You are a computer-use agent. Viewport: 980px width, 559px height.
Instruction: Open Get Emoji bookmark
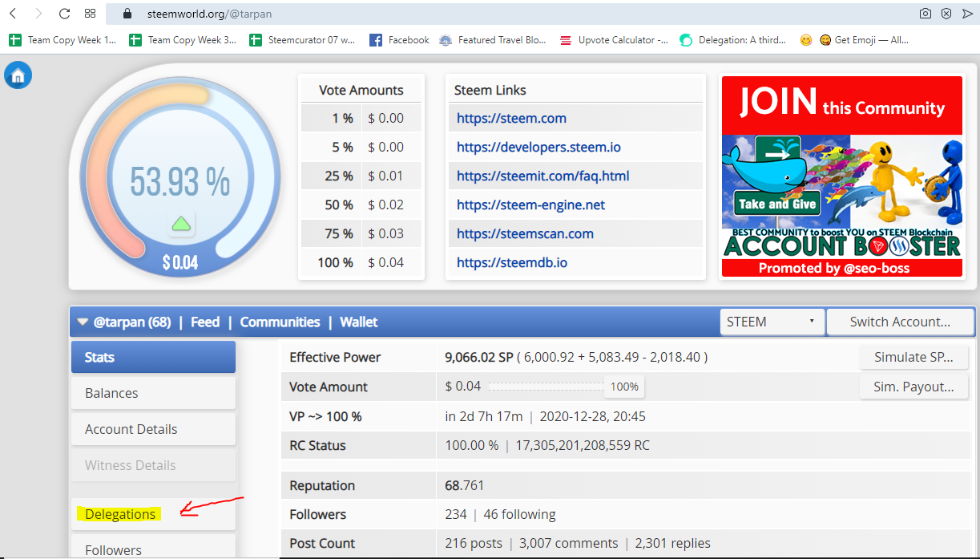[x=865, y=40]
